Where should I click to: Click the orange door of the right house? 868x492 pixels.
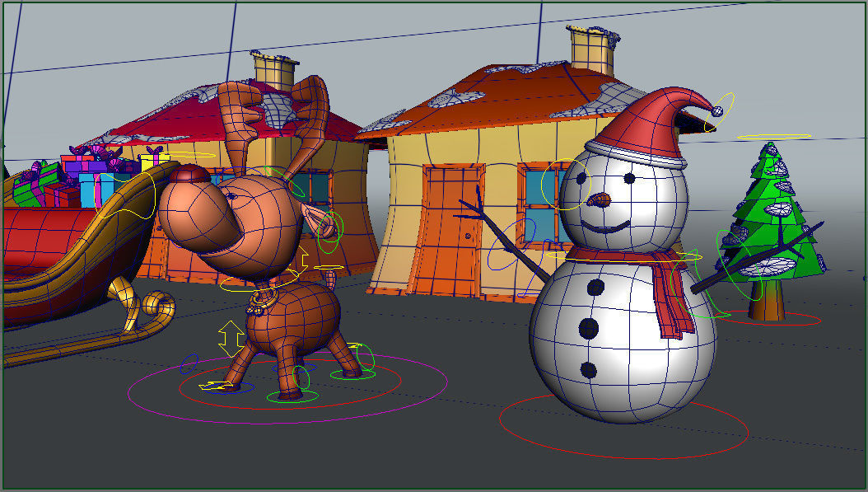tap(450, 230)
